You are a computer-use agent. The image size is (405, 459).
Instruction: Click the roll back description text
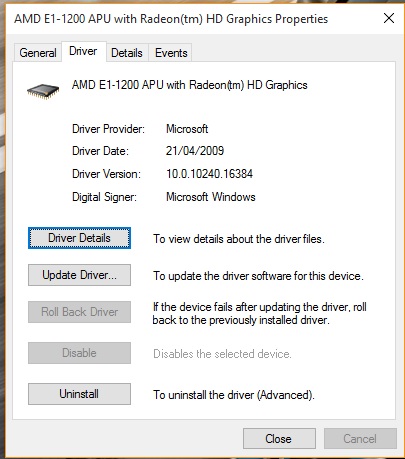click(x=259, y=313)
